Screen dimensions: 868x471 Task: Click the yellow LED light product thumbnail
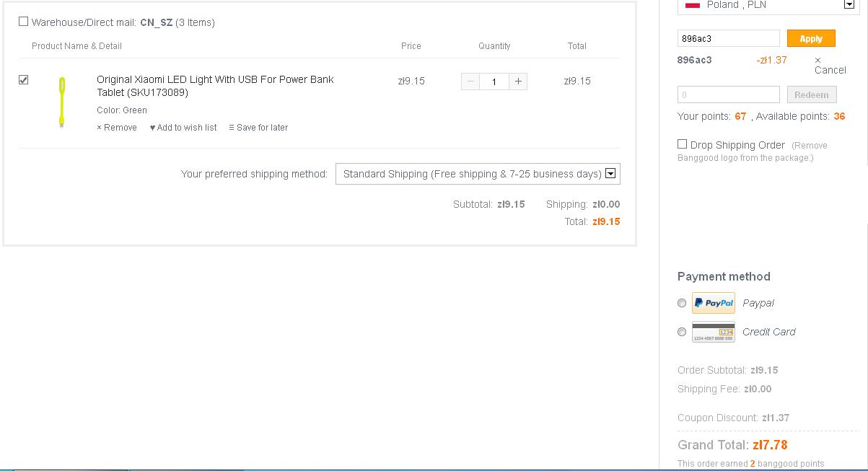tap(62, 102)
